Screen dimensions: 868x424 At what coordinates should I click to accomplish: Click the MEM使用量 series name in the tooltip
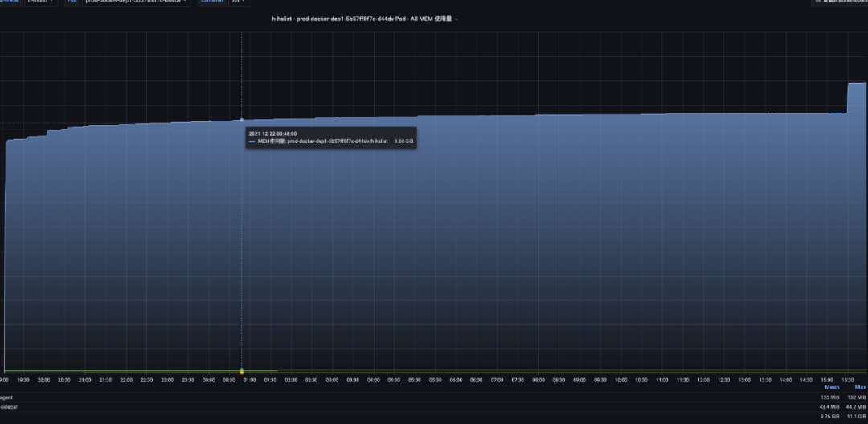[x=323, y=142]
